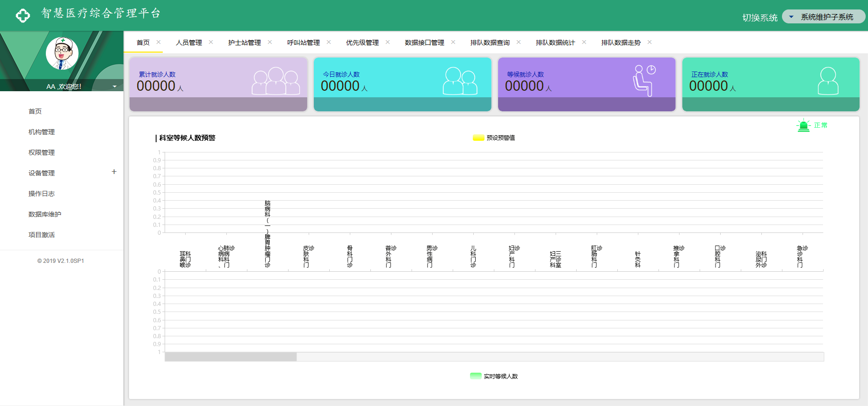
Task: Click the green alarm light status icon
Action: coord(803,125)
